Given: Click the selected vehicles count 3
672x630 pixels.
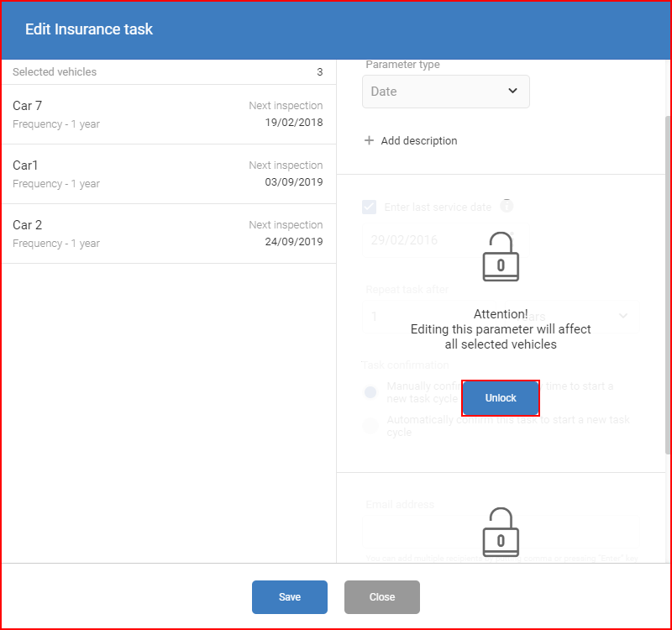Looking at the screenshot, I should coord(320,72).
